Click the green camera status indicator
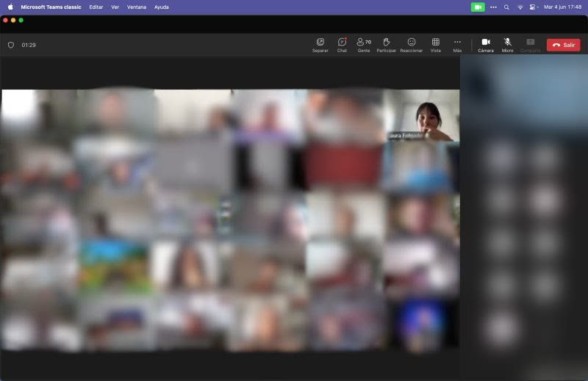 (478, 7)
